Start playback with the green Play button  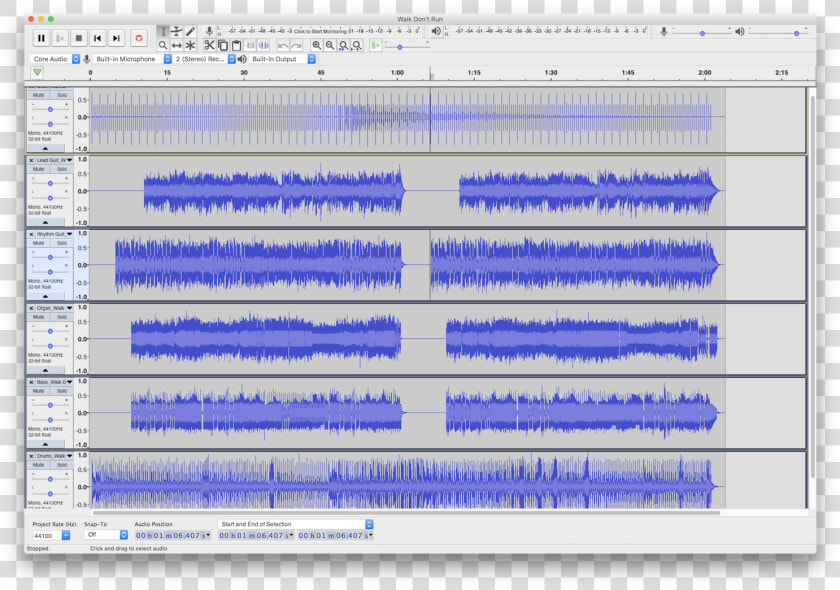click(x=60, y=38)
